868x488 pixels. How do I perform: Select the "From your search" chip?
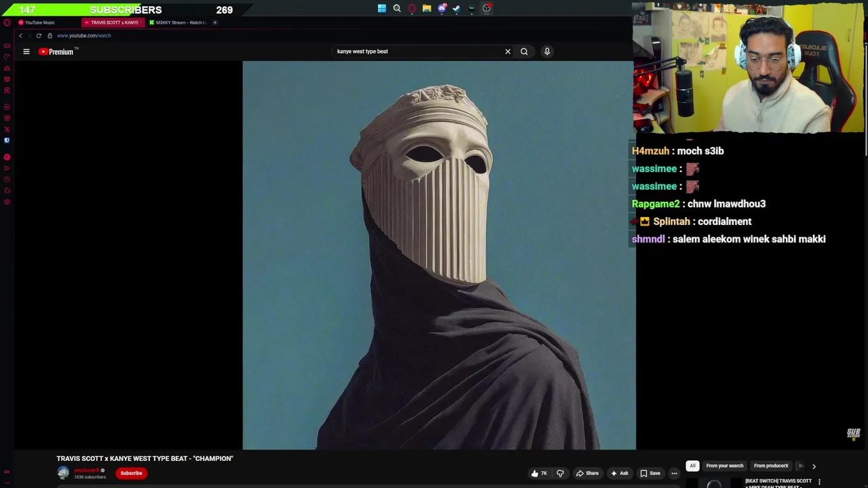(x=724, y=466)
